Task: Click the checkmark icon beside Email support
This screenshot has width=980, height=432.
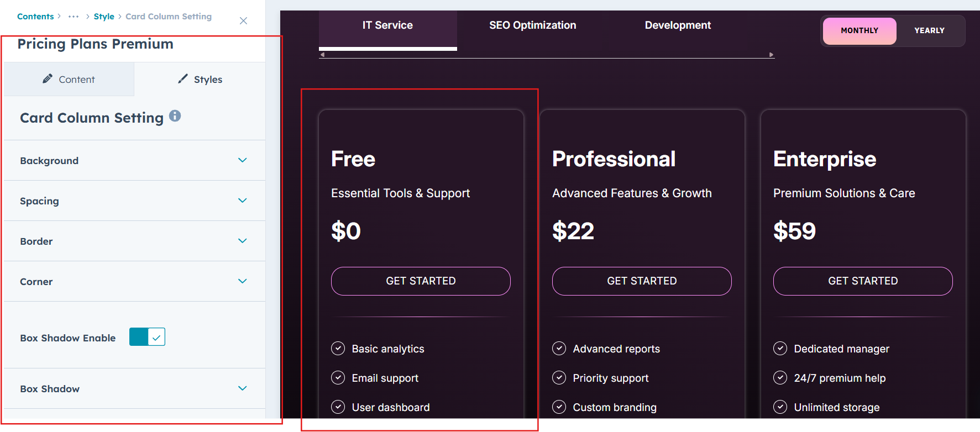Action: [x=338, y=378]
